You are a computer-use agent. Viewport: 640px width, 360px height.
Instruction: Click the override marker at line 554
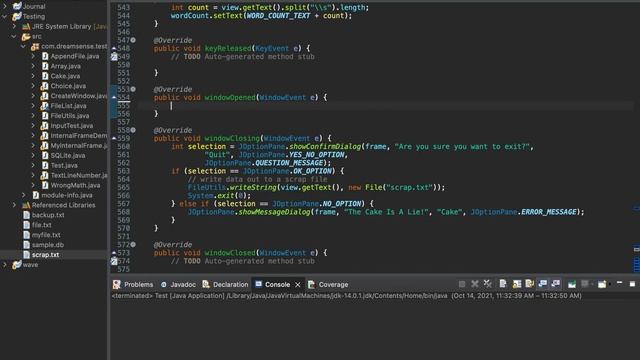pyautogui.click(x=114, y=97)
